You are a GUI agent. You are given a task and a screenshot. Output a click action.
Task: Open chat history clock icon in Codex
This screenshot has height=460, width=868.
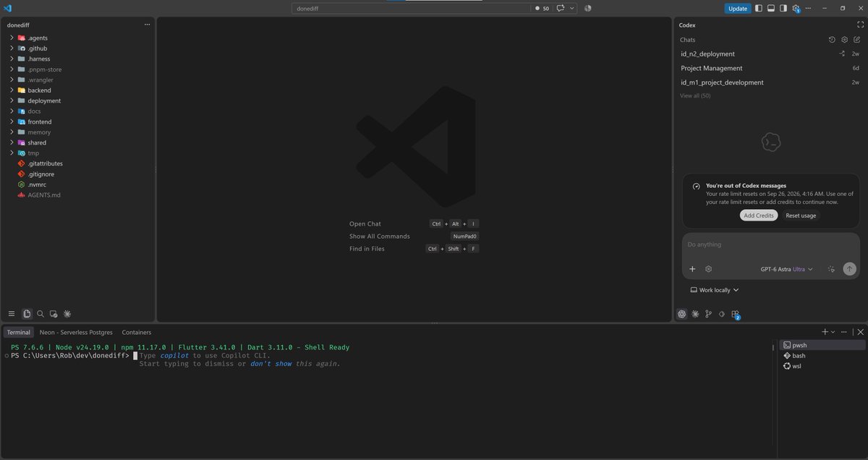(x=832, y=40)
